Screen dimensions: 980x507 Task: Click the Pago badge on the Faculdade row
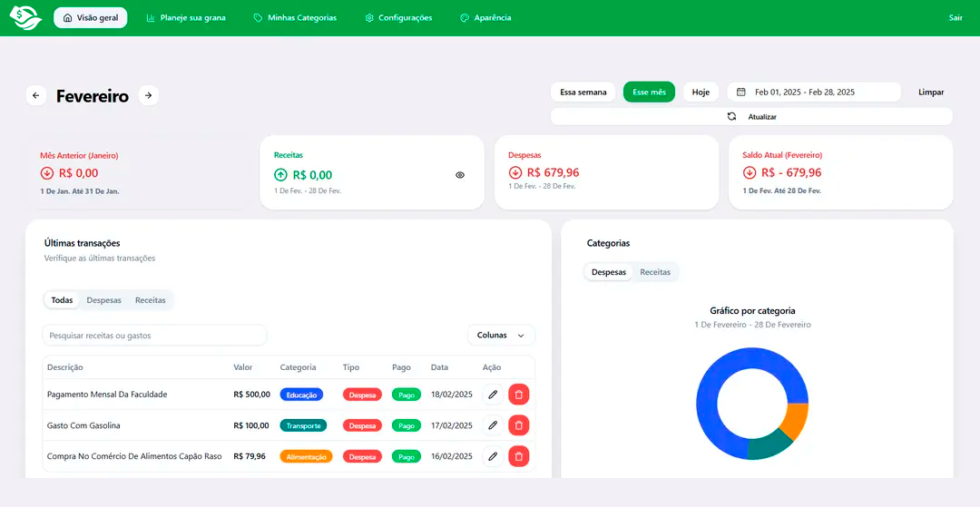point(407,395)
